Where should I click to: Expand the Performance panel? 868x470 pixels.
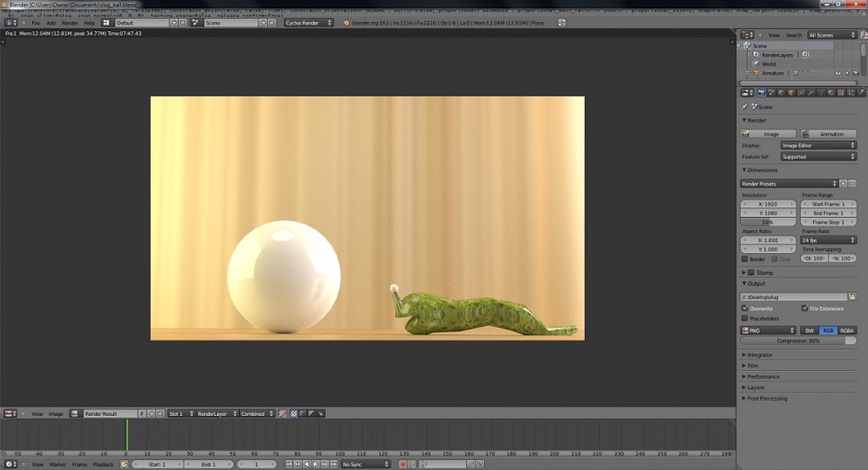[763, 377]
